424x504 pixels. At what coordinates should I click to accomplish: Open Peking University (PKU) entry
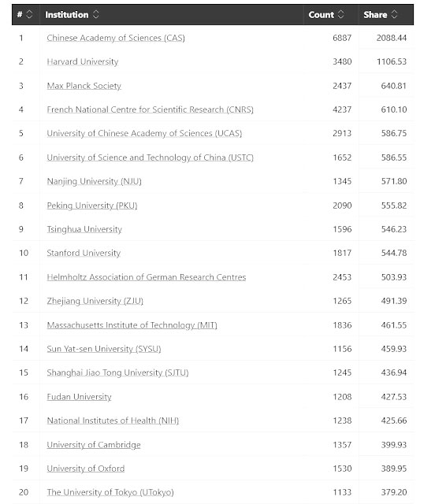pyautogui.click(x=92, y=206)
